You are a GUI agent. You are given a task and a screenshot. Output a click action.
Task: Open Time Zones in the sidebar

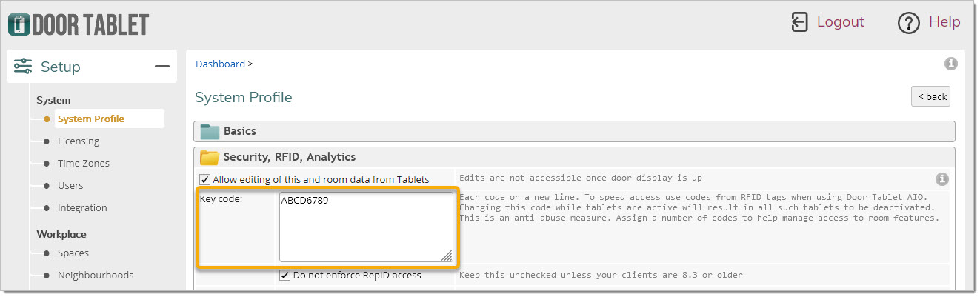(x=84, y=163)
